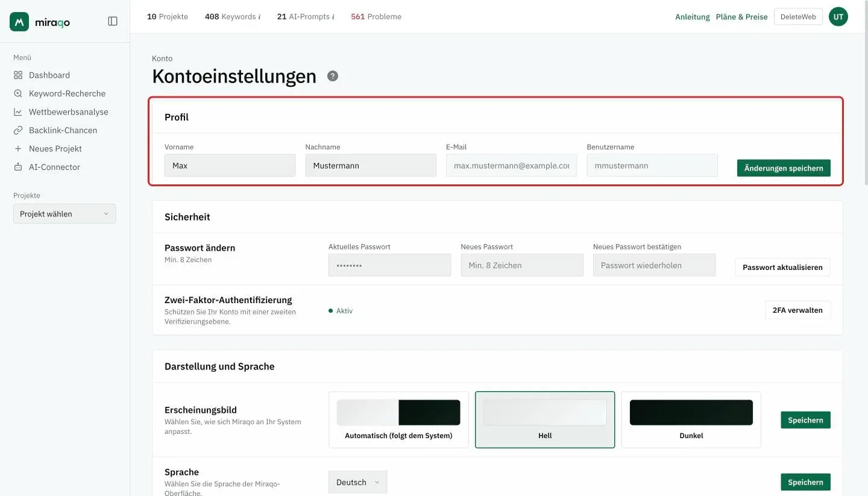Click the 10 Projekte counter
Image resolution: width=868 pixels, height=496 pixels.
168,17
